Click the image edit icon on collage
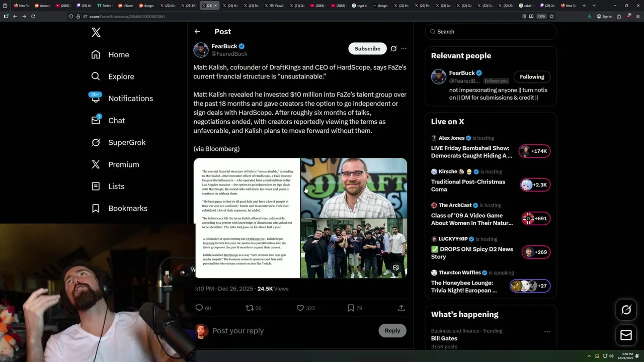644x362 pixels. (x=396, y=268)
